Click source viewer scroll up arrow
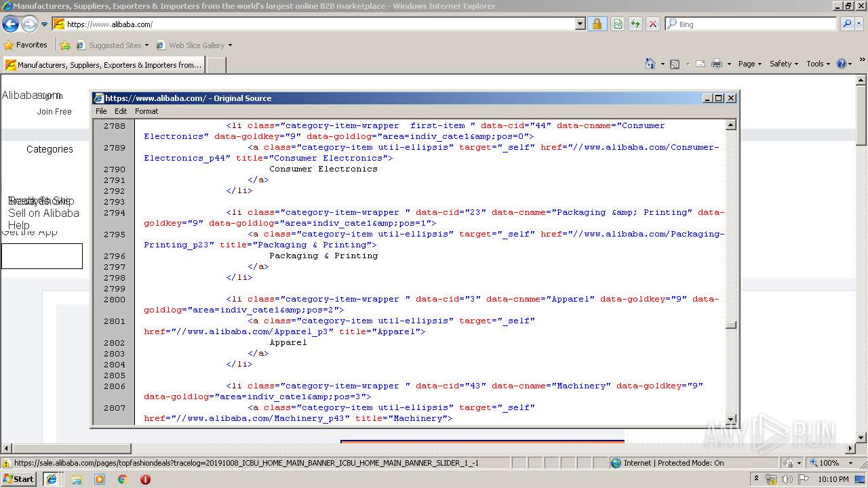 tap(731, 125)
